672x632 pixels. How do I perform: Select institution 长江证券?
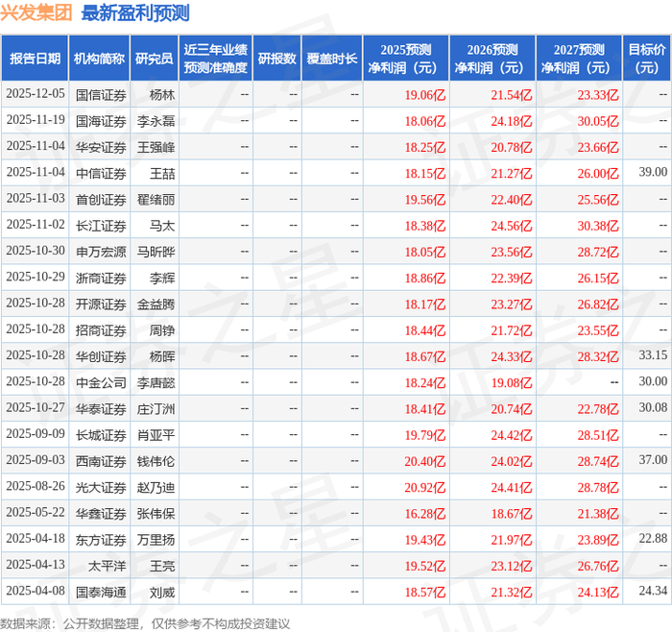[x=101, y=226]
